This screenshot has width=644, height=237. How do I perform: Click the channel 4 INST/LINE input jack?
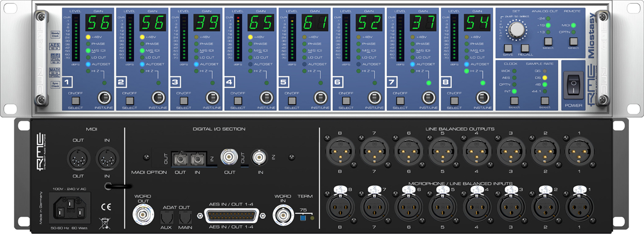(x=265, y=98)
